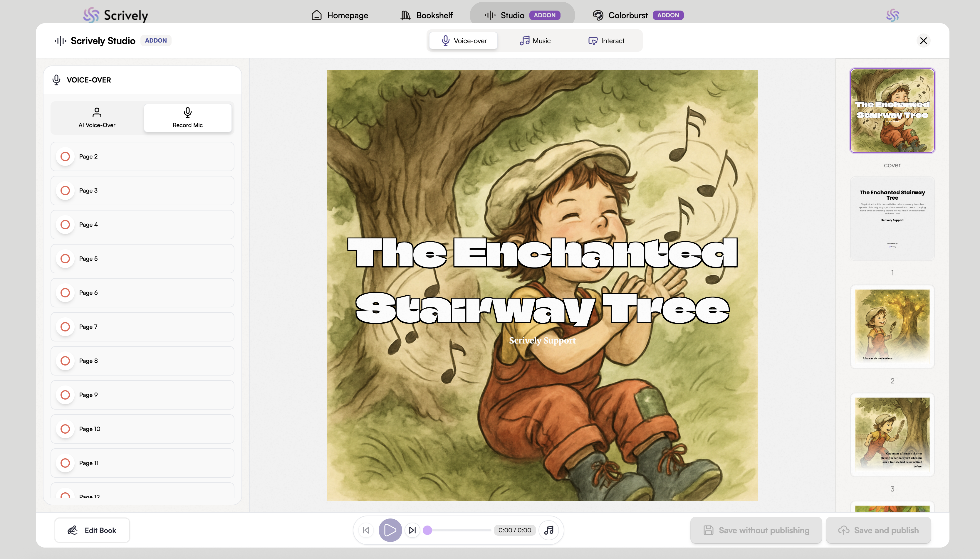Screen dimensions: 980x559
Task: Click the record circle for Page 5
Action: coord(65,259)
